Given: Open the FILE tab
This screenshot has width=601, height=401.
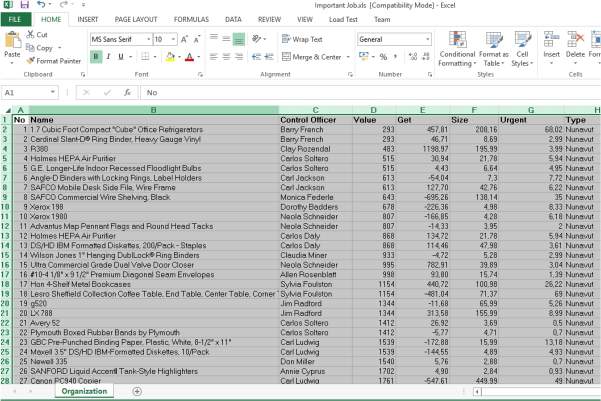Looking at the screenshot, I should 15,19.
